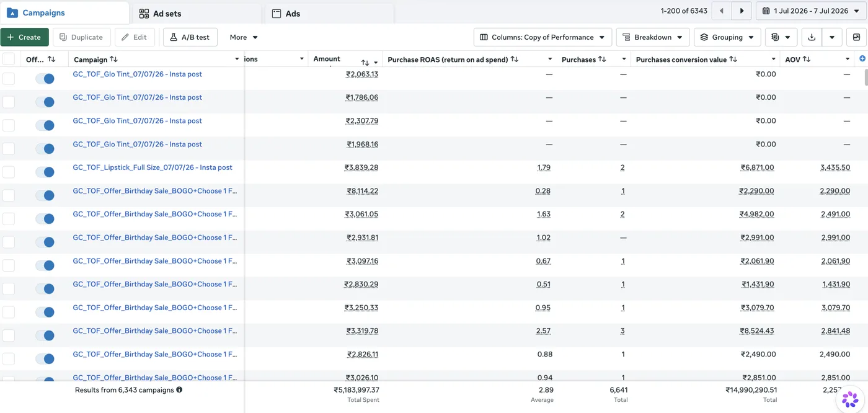Open the purple assistant icon
Viewport: 868px width, 413px height.
[850, 399]
